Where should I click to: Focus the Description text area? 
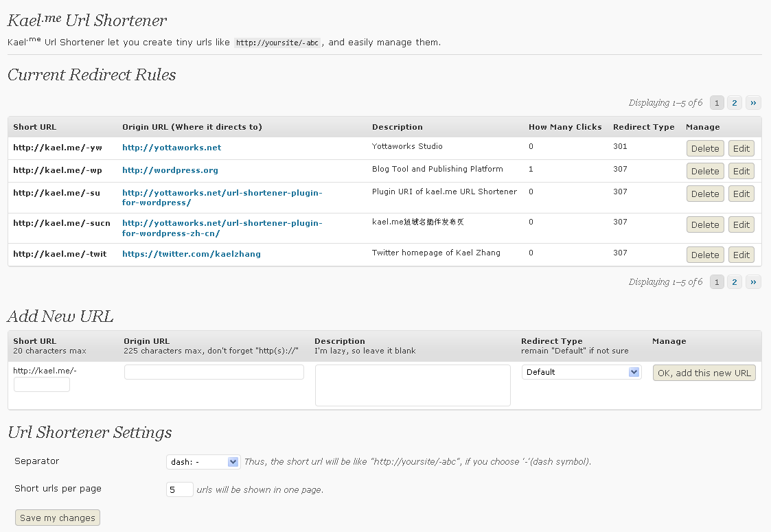pyautogui.click(x=413, y=386)
